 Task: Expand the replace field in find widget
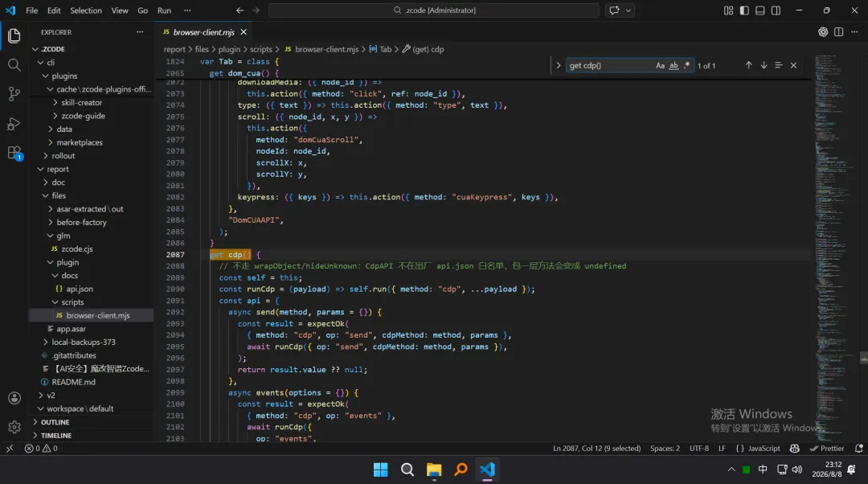coord(558,65)
